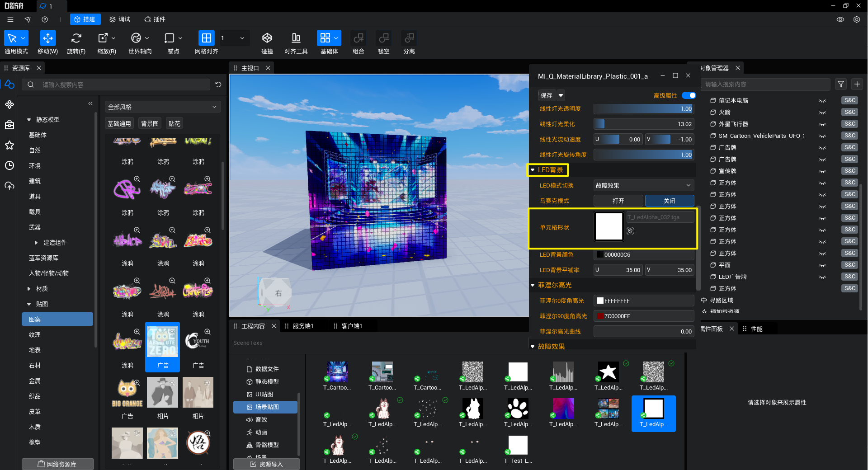Select the 缩放(R) scale tool
868x470 pixels.
point(103,38)
